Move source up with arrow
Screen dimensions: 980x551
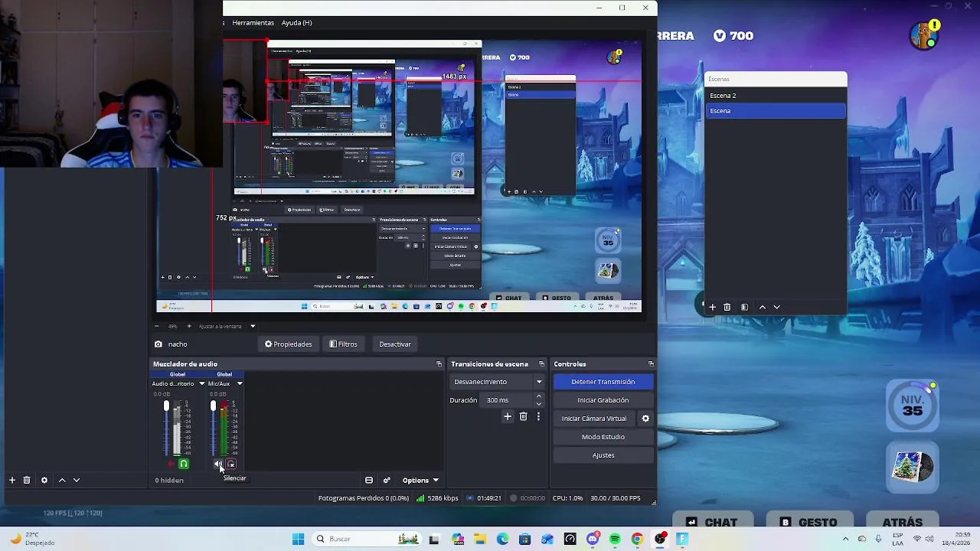pos(62,480)
